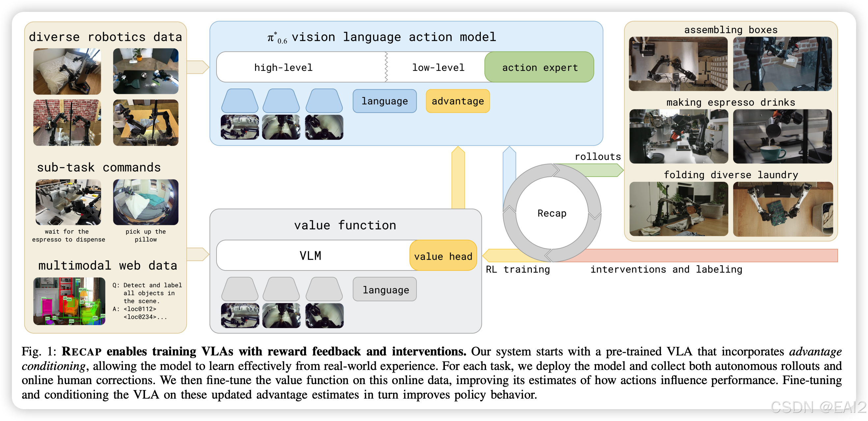This screenshot has height=421, width=868.
Task: Click first blue image encoder trapezoid
Action: (240, 101)
